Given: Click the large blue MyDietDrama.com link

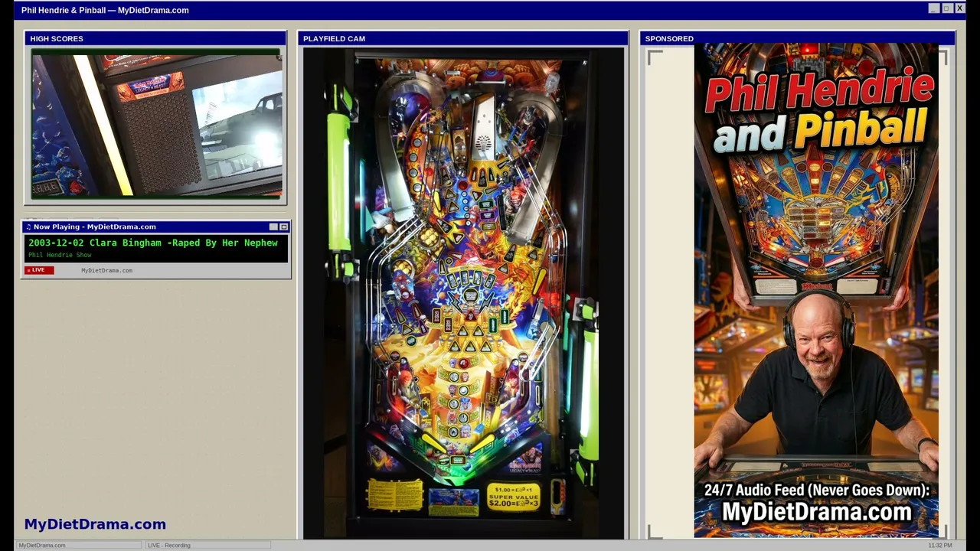Looking at the screenshot, I should [x=95, y=524].
